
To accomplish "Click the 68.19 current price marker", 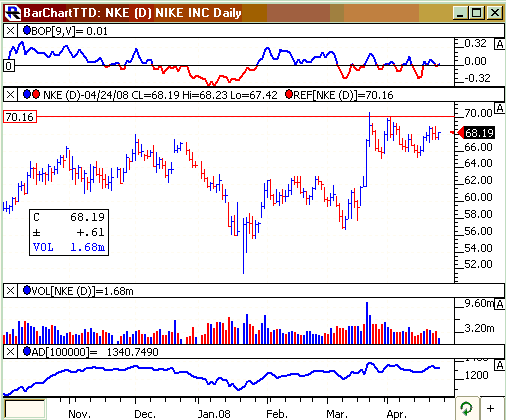I will (x=479, y=133).
